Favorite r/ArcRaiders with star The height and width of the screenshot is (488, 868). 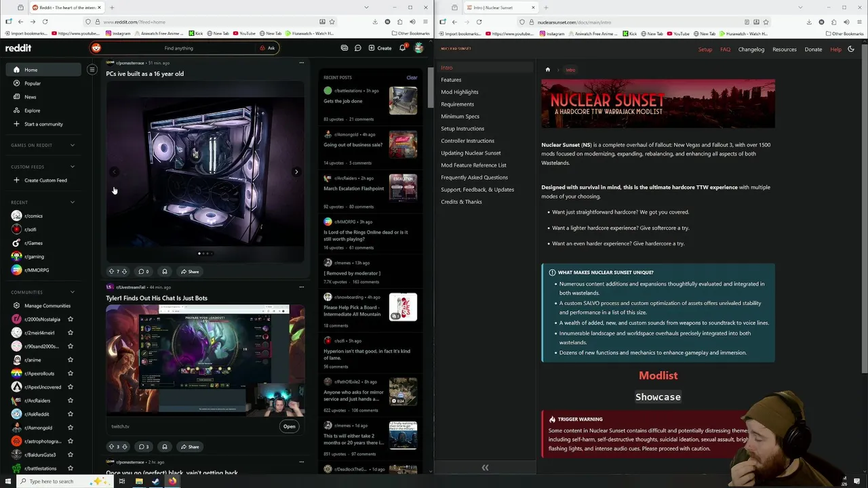point(71,401)
